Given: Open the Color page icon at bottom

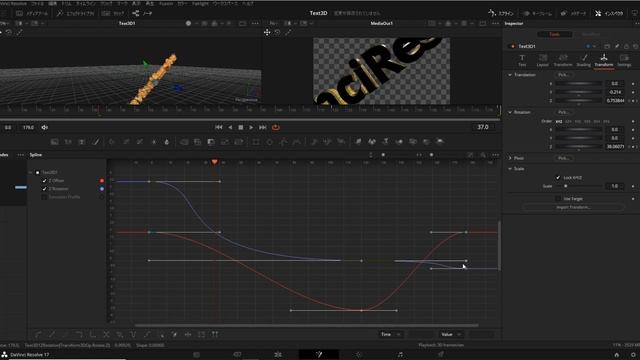Looking at the screenshot, I should (x=359, y=354).
